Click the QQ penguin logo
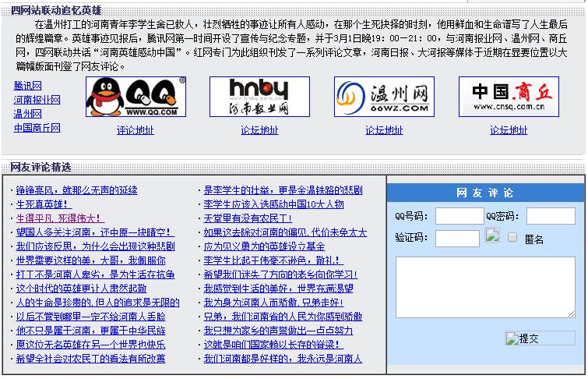The width and height of the screenshot is (588, 379). pyautogui.click(x=136, y=97)
